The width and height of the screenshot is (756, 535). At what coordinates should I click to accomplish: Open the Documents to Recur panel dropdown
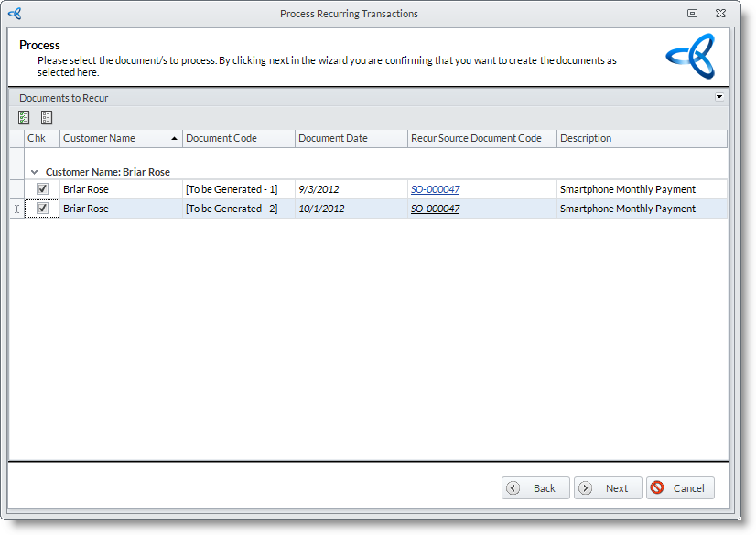click(x=719, y=97)
